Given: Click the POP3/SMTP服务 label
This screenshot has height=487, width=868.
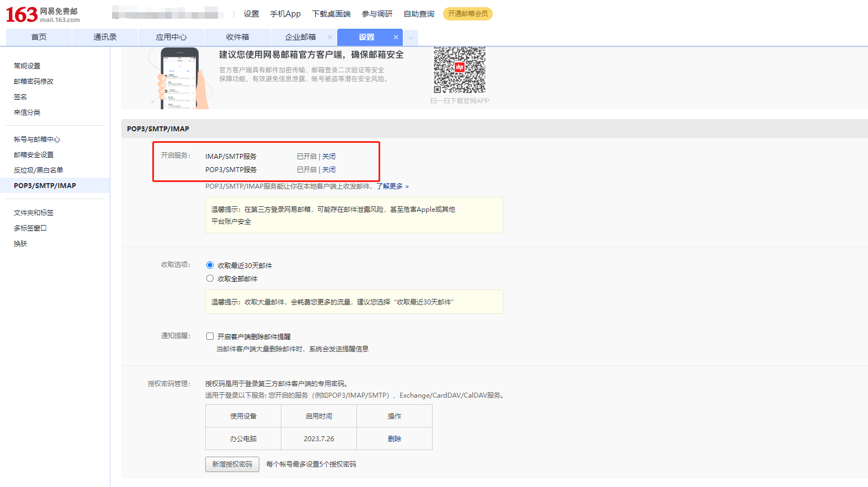Looking at the screenshot, I should click(x=231, y=169).
